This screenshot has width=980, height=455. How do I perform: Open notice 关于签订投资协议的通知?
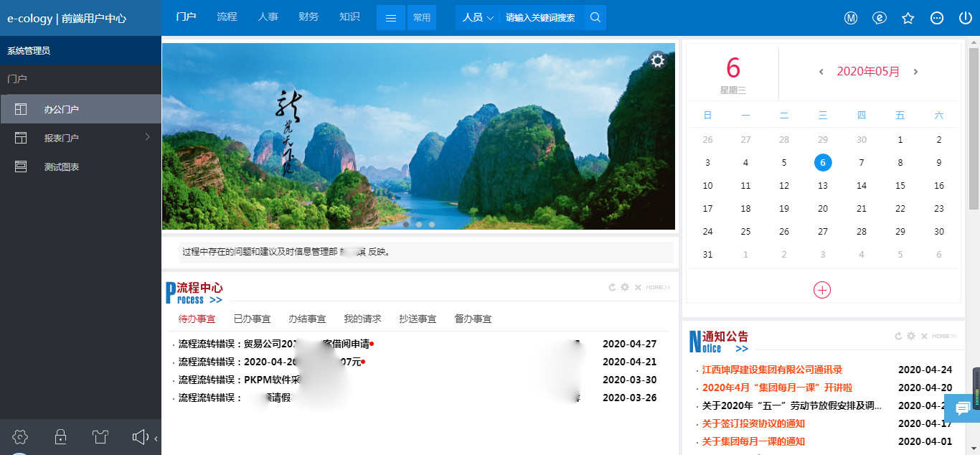(753, 423)
